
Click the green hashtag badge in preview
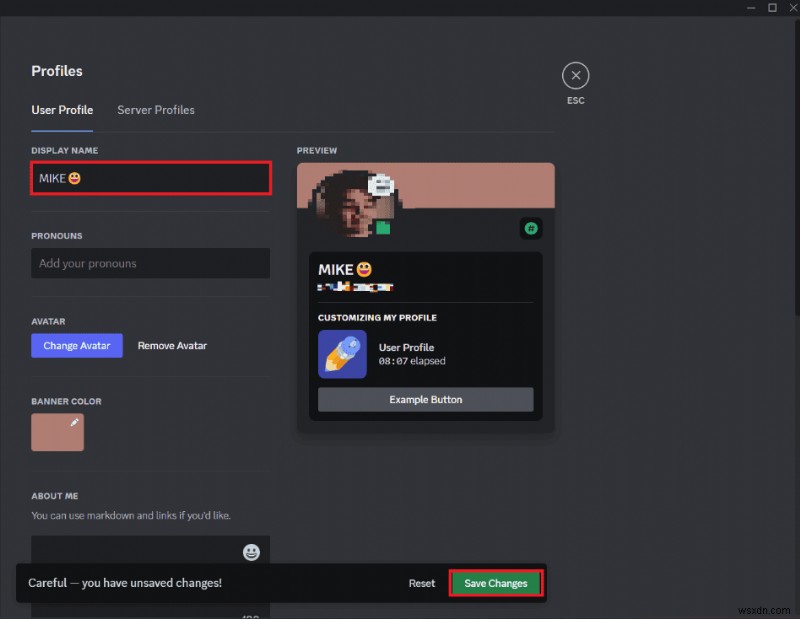pyautogui.click(x=531, y=228)
